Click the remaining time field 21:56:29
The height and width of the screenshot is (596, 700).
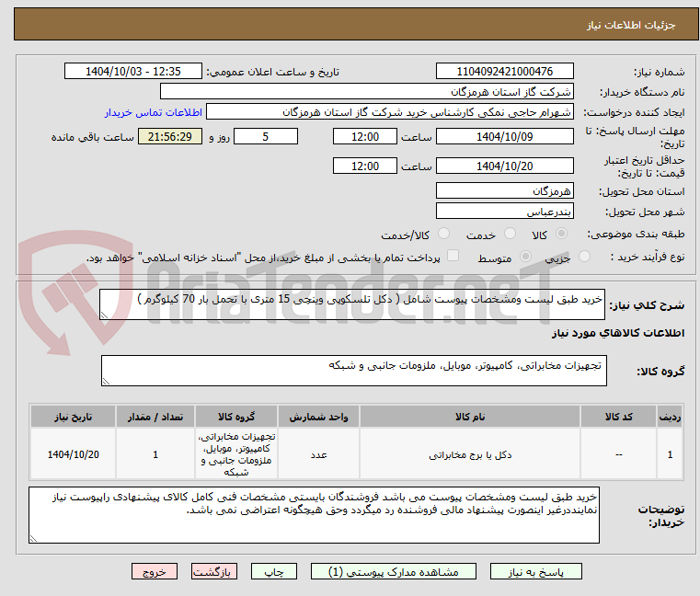pyautogui.click(x=169, y=136)
